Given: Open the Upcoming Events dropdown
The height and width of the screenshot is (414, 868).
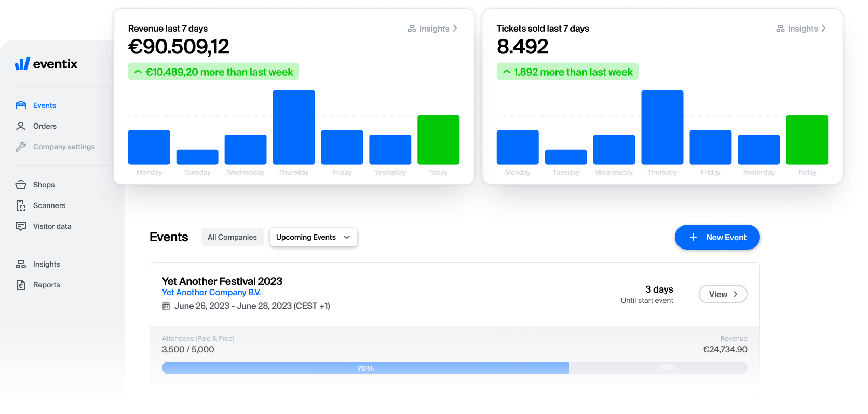Looking at the screenshot, I should point(313,237).
